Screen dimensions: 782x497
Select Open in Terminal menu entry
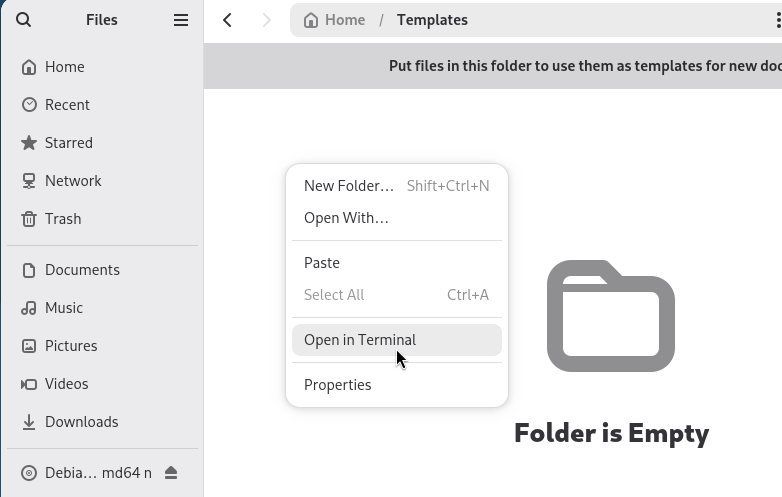[x=360, y=340]
